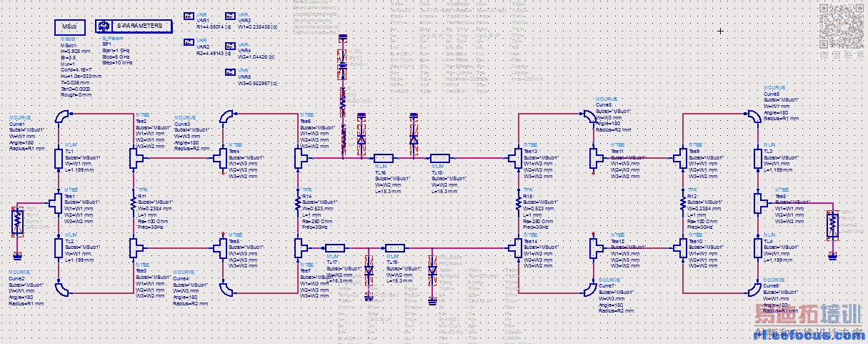
Task: Select the Curve2 MCURVE bend symbol
Action: [x=63, y=288]
